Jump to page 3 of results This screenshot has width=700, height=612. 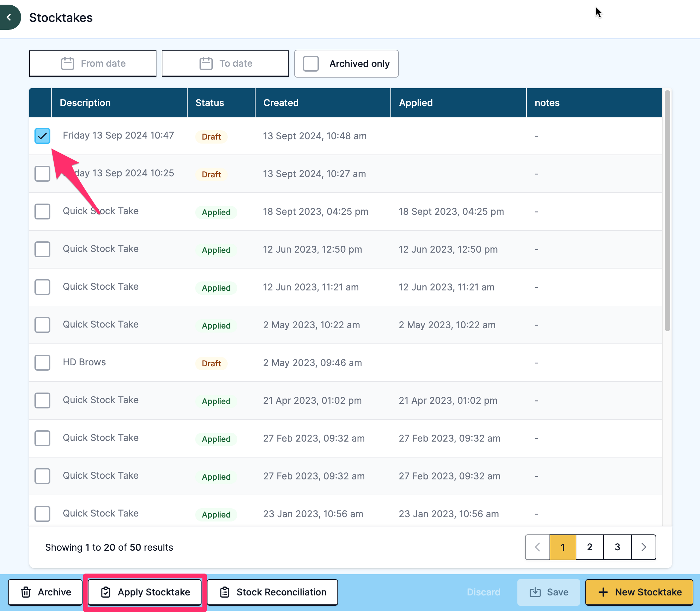(617, 547)
